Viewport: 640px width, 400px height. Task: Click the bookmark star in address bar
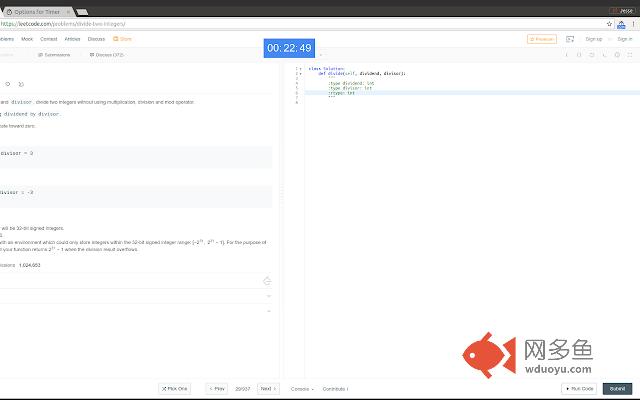click(x=609, y=23)
